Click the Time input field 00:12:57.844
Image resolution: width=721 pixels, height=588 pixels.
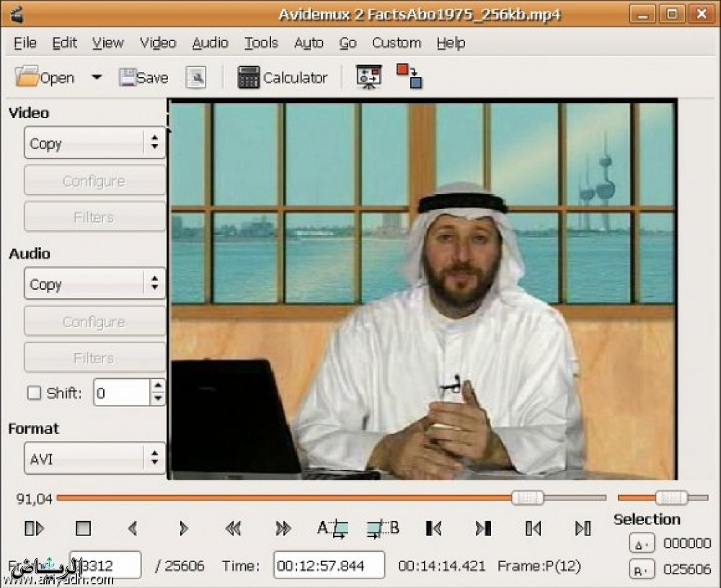point(329,565)
